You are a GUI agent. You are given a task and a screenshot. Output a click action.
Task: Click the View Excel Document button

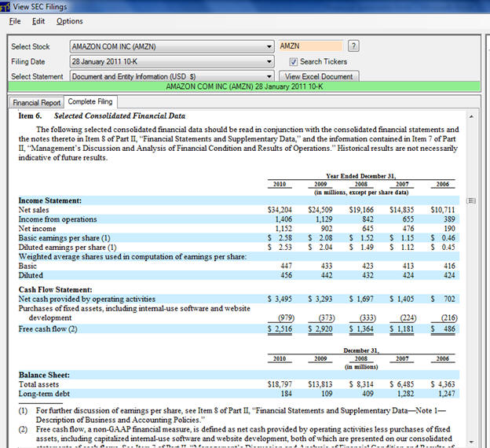(319, 76)
